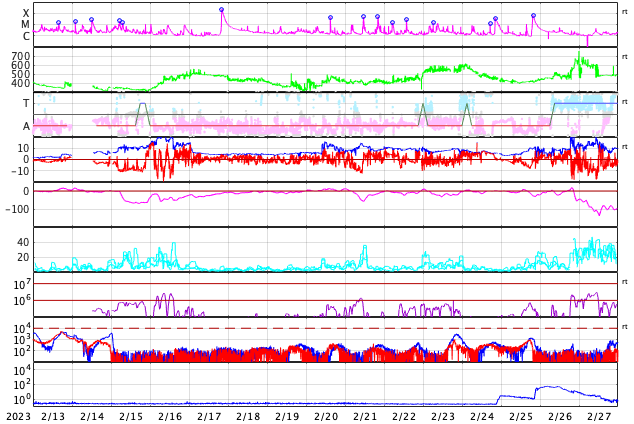The height and width of the screenshot is (424, 634).
Task: Select the -100 axis tick label
Action: 18,209
